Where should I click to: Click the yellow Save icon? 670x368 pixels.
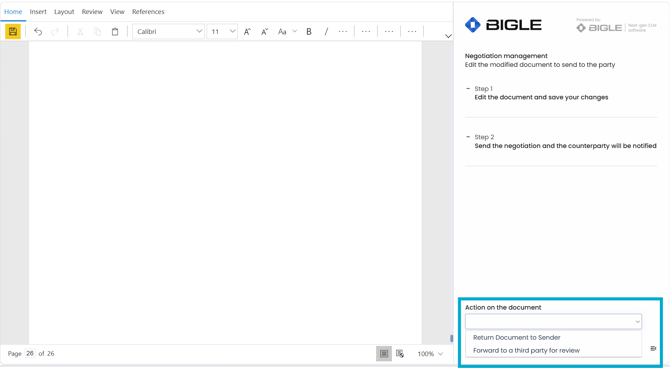[x=13, y=31]
